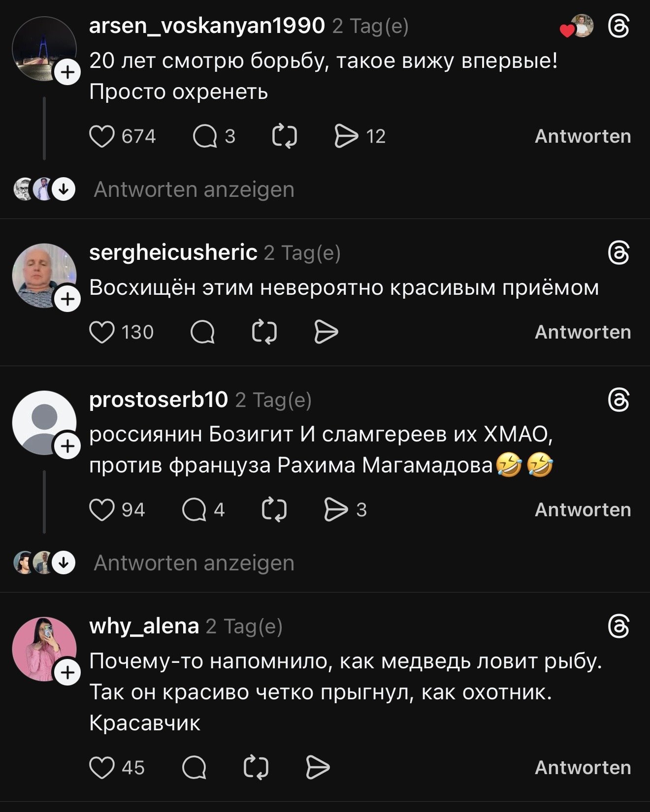Share arsen_voskanyan1990's comment with send icon
Screen dimensions: 650x812
click(346, 136)
